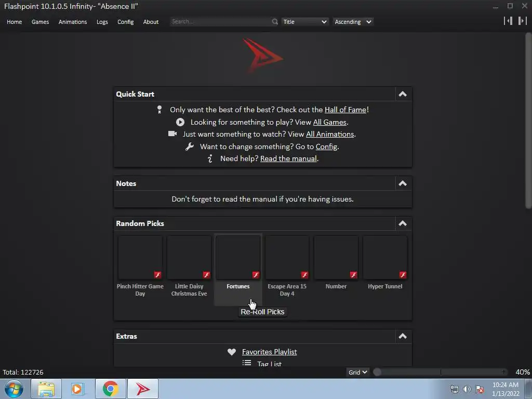
Task: Click the vertical page scrollbar
Action: coord(528,121)
